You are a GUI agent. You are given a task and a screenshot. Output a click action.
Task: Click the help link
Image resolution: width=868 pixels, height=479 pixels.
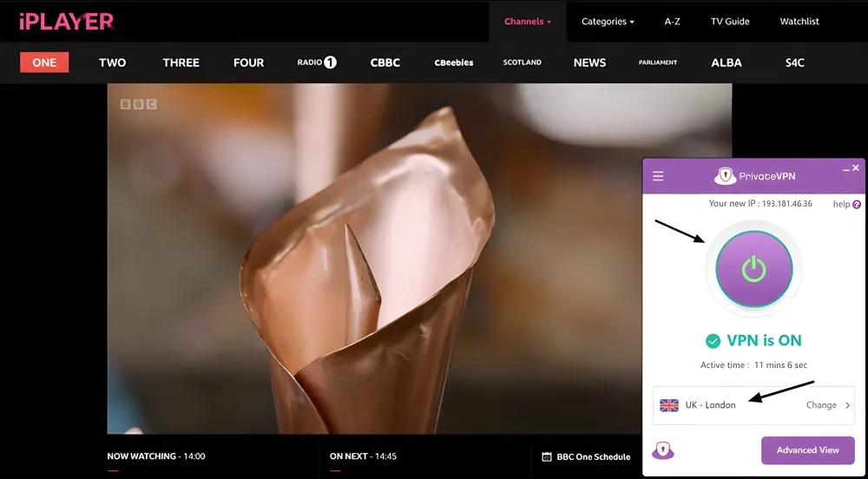841,205
